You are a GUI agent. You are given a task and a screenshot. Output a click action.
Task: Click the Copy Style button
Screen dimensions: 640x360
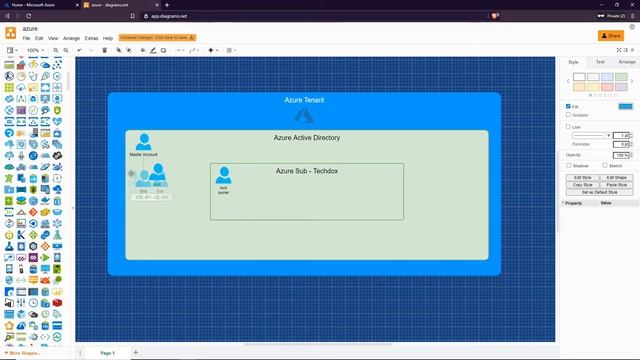pos(582,185)
